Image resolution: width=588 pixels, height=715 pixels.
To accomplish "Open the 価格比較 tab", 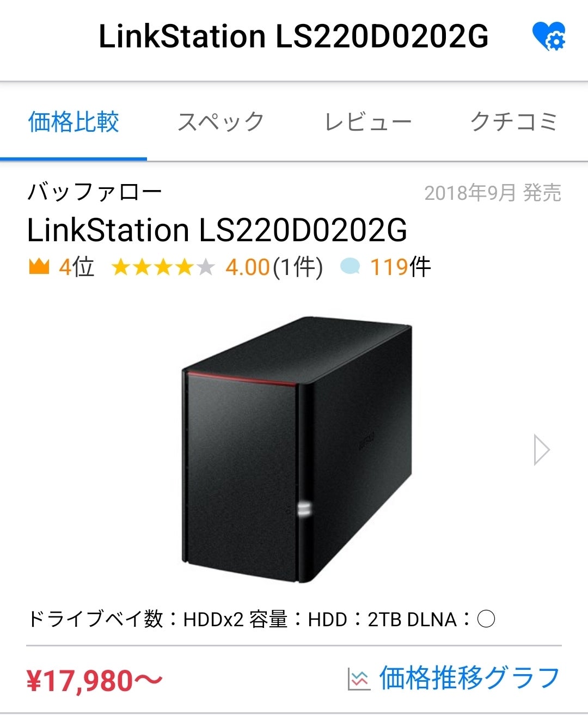I will point(73,121).
